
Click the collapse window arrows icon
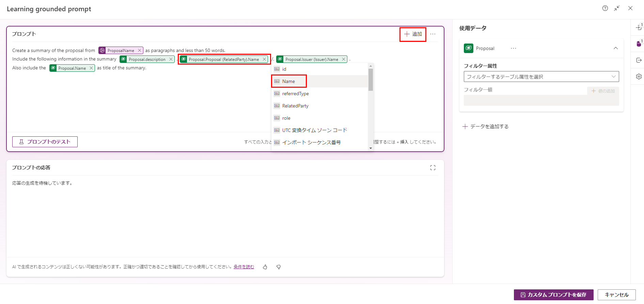pos(617,9)
